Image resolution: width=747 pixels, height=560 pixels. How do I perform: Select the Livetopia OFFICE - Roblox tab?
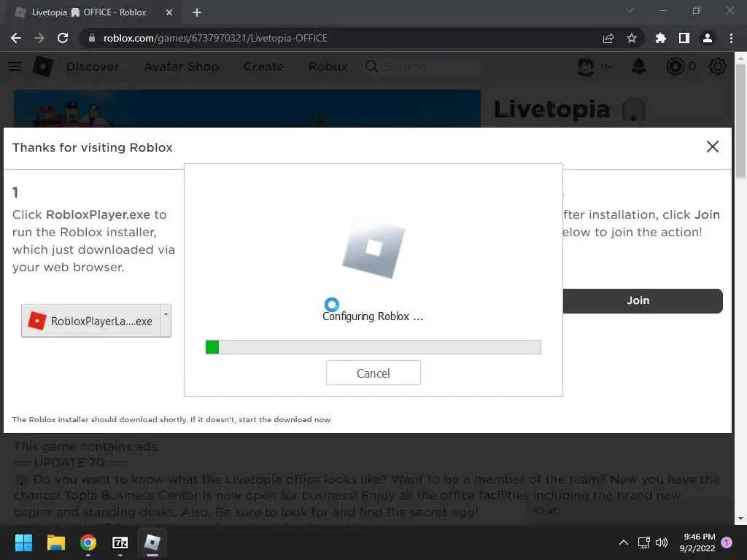click(x=89, y=12)
